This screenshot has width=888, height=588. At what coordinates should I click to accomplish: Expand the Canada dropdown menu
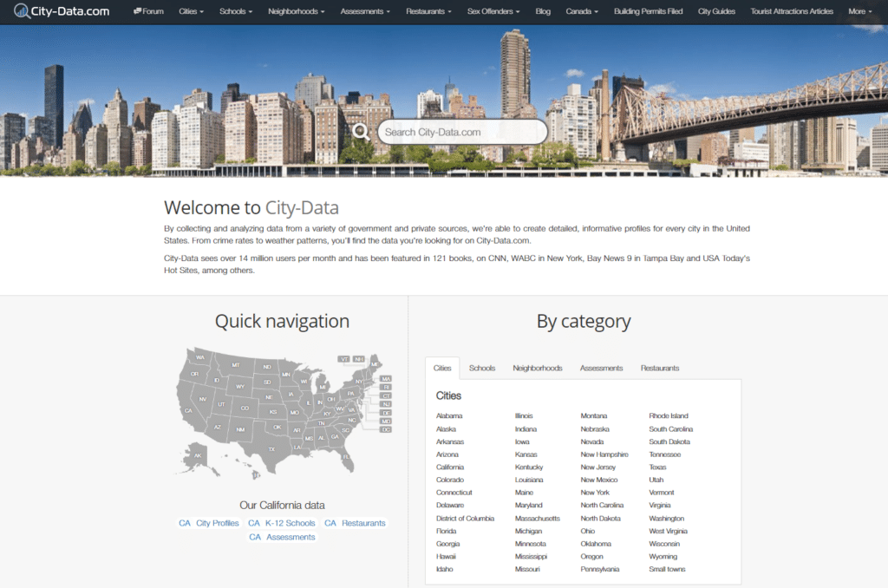[x=580, y=11]
